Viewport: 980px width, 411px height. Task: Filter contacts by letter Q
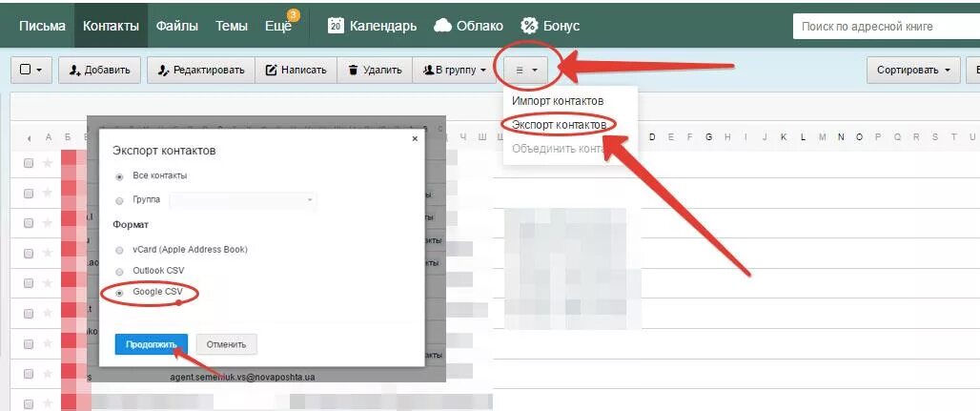(x=897, y=137)
